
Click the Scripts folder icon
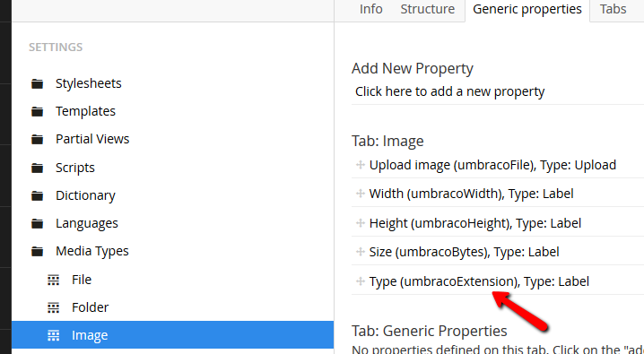pos(38,168)
